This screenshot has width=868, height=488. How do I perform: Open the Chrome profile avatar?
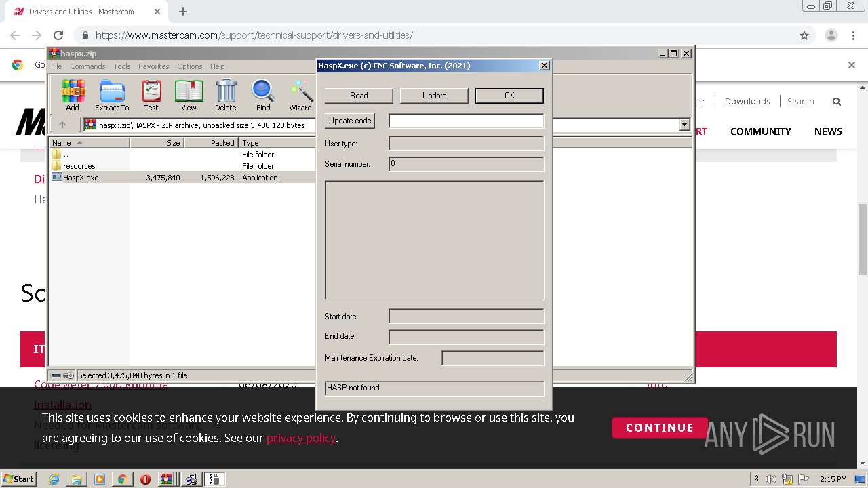pos(831,35)
